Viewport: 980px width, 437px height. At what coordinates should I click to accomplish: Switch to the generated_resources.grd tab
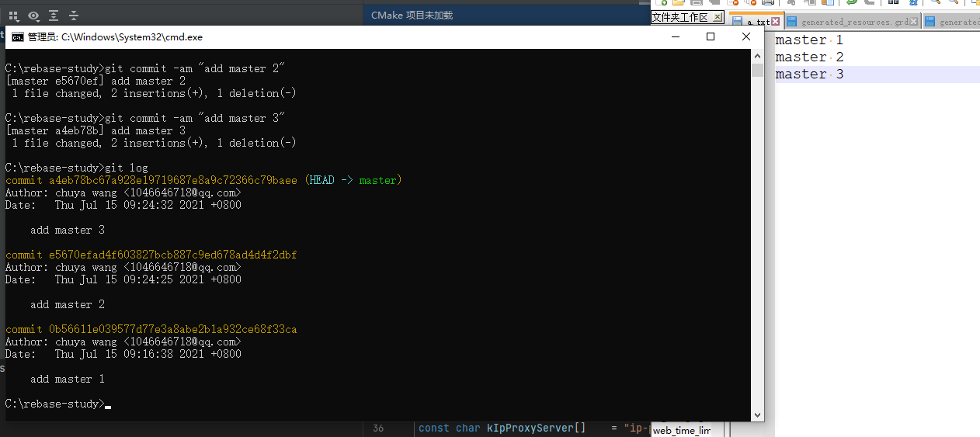854,22
